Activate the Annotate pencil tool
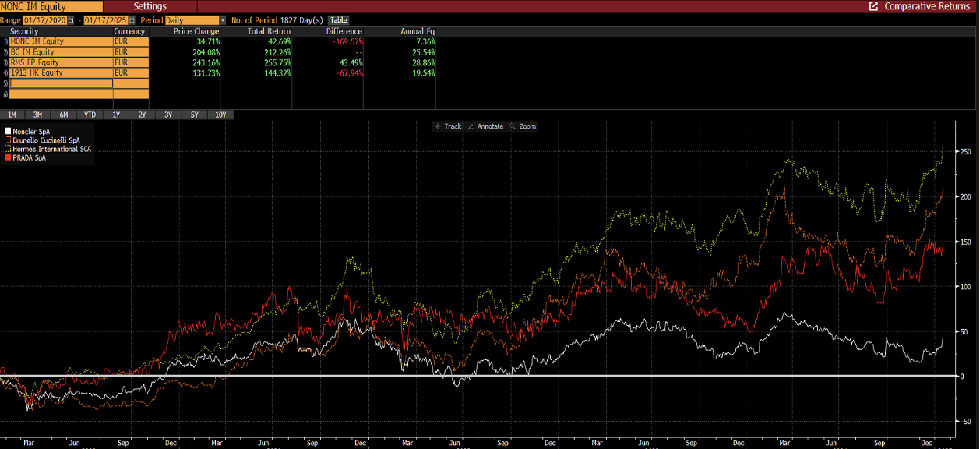Image resolution: width=980 pixels, height=449 pixels. click(x=486, y=126)
